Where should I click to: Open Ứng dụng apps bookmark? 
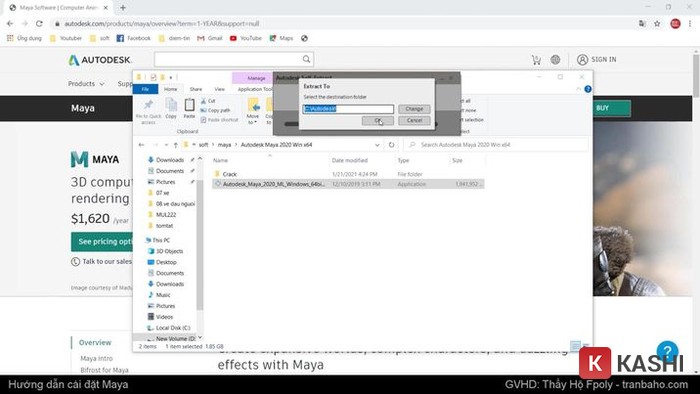click(x=25, y=38)
